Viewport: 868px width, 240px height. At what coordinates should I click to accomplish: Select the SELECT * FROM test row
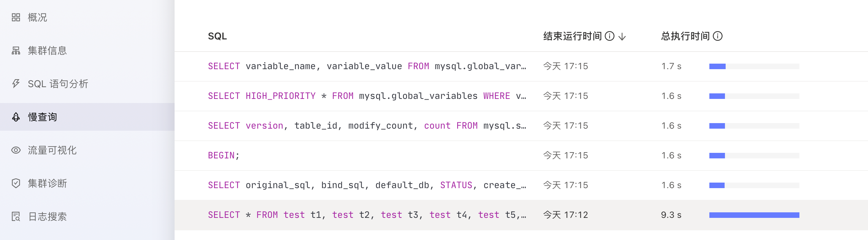[366, 215]
